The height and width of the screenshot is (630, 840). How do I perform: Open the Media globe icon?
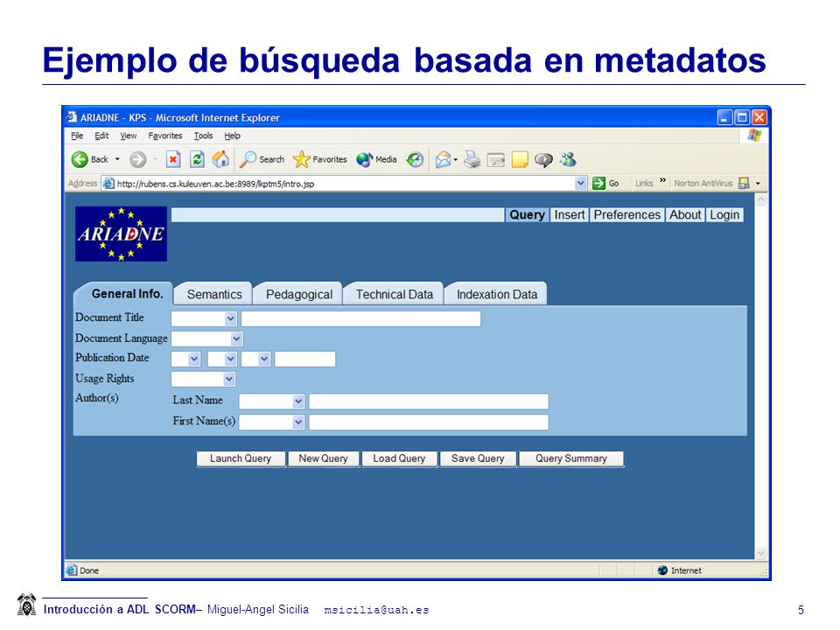point(364,159)
